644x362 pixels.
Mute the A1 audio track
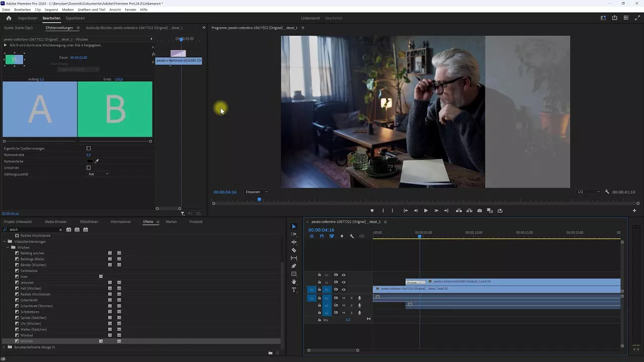[x=344, y=298]
